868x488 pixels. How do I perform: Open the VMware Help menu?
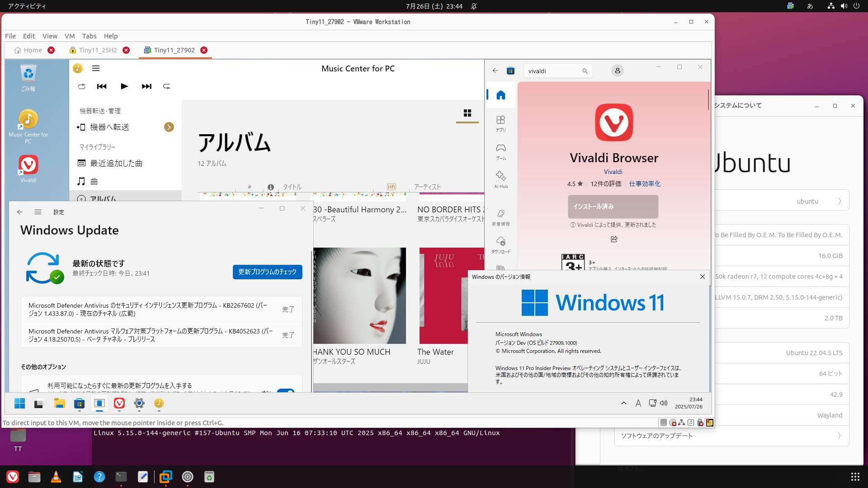[x=111, y=36]
